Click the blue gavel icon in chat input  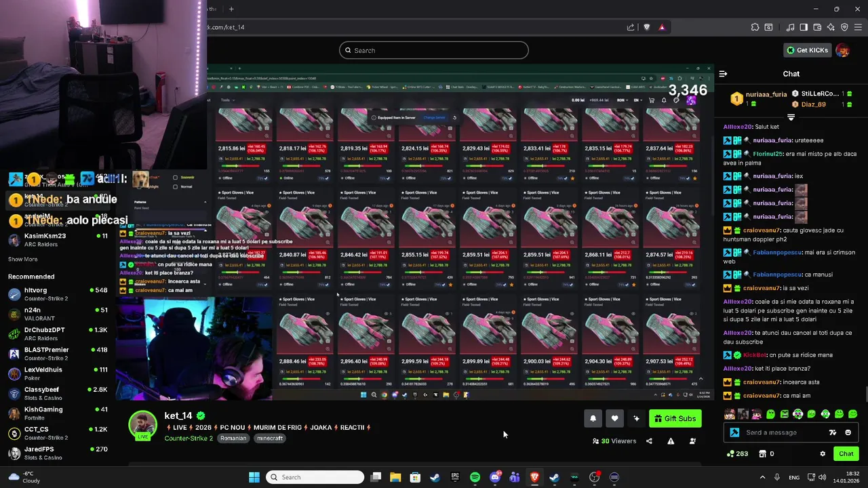pos(734,432)
